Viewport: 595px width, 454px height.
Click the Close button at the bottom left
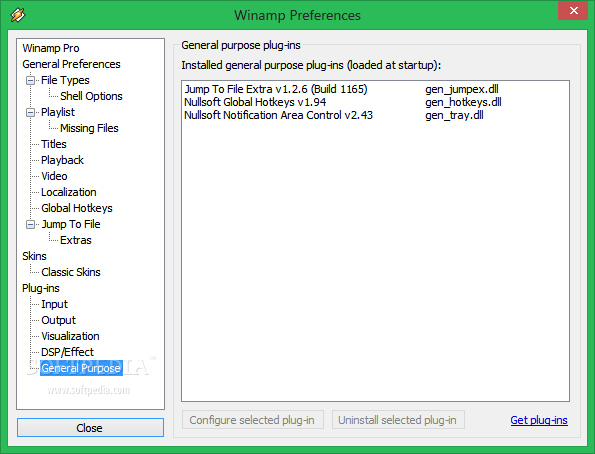(90, 428)
